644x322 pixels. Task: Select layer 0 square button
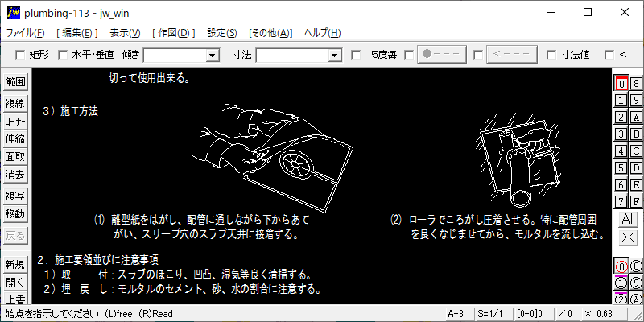(x=621, y=84)
